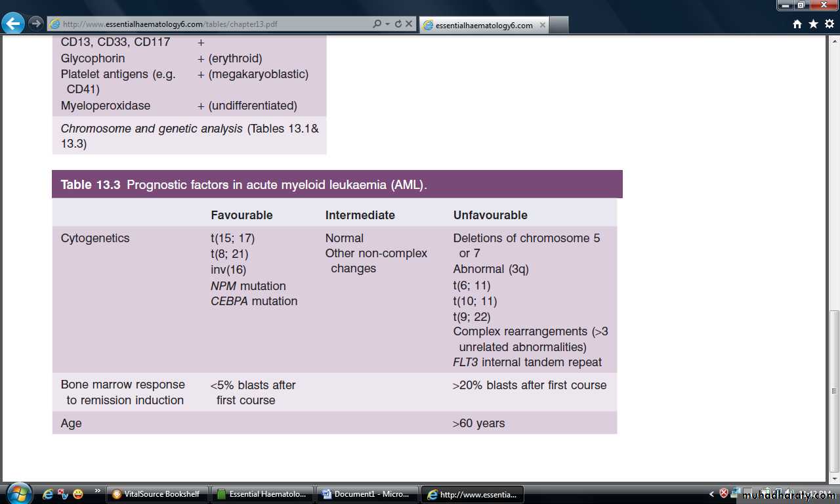
Task: Select the essentialhaematology6.com tab
Action: pos(479,25)
